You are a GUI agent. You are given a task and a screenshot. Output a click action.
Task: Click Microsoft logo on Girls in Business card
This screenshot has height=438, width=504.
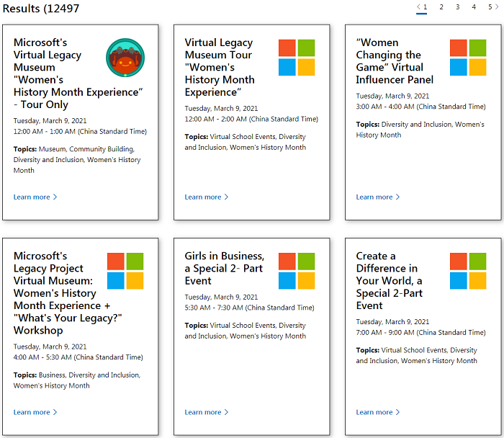(297, 271)
